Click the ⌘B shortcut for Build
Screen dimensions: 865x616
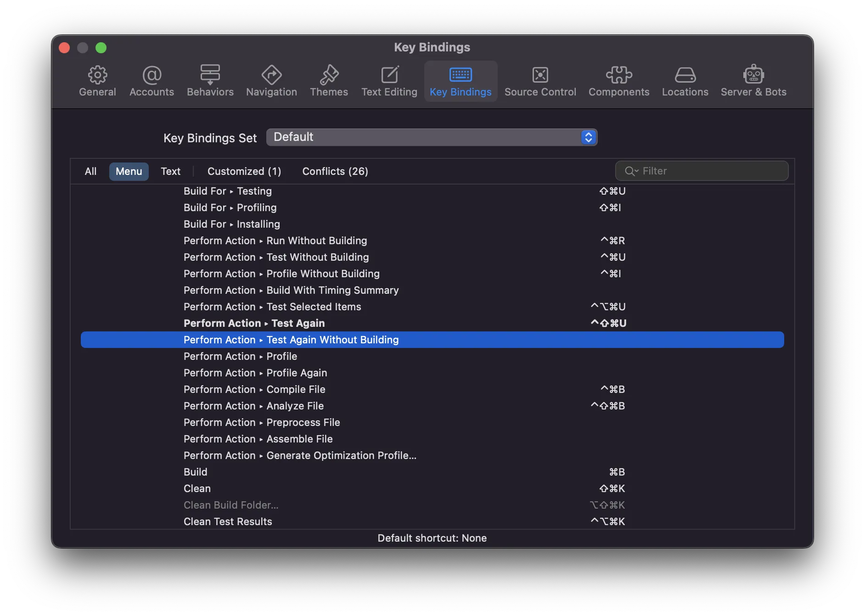[617, 472]
